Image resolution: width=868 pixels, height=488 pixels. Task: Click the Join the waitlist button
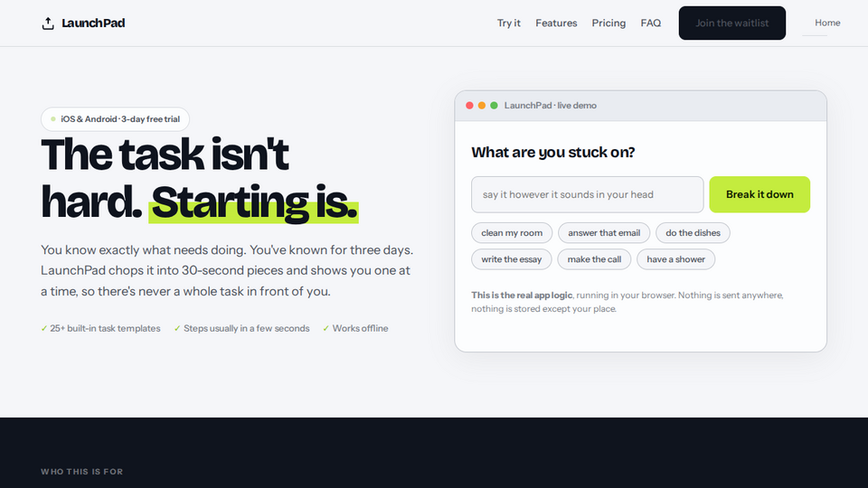731,23
